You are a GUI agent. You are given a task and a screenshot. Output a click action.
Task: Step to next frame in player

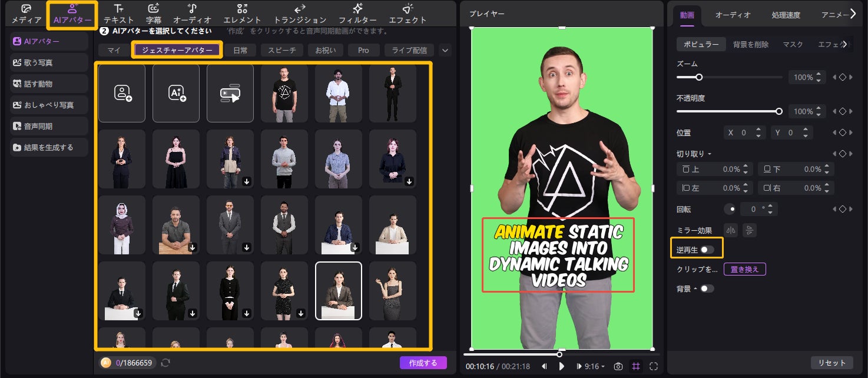click(579, 366)
